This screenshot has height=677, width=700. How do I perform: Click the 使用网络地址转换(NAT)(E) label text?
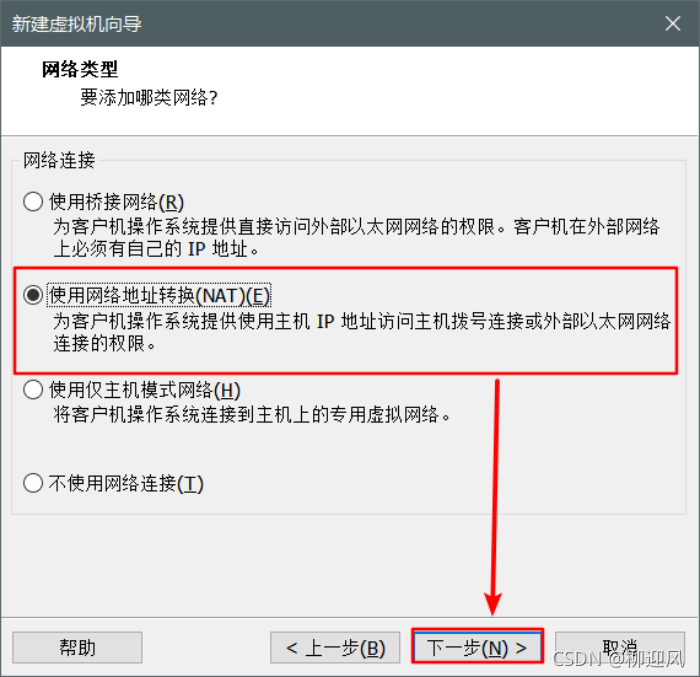159,296
